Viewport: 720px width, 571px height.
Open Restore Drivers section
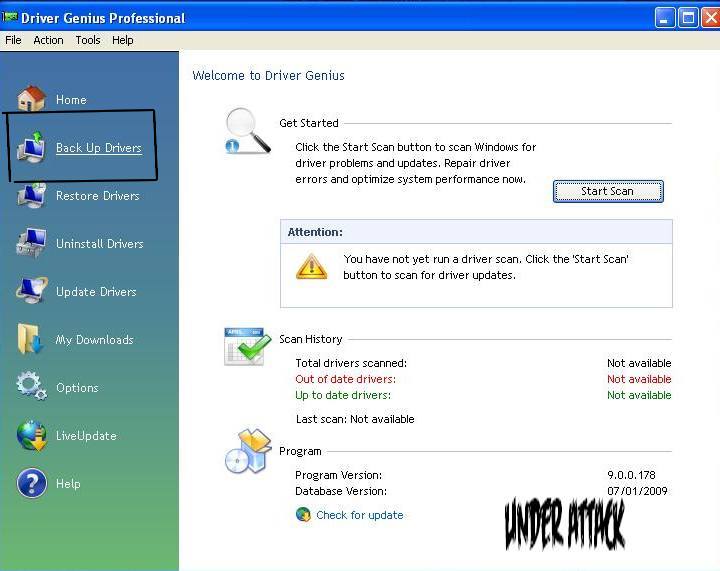(97, 196)
